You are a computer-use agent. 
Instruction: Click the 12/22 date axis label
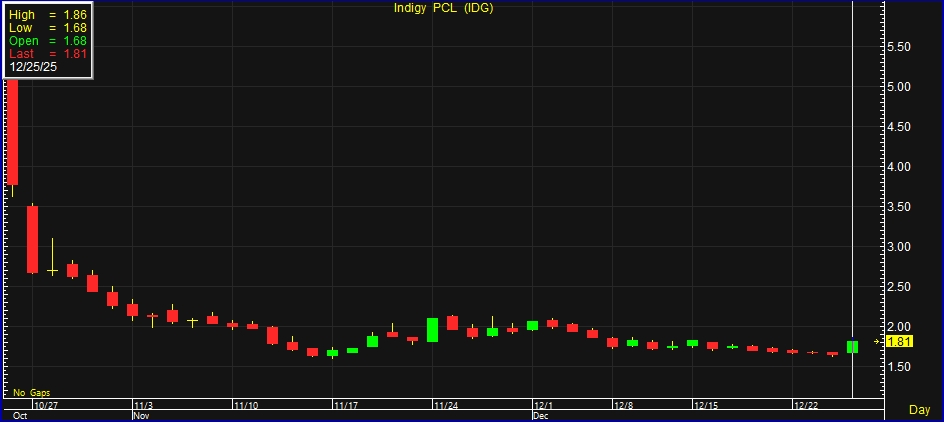click(x=806, y=405)
